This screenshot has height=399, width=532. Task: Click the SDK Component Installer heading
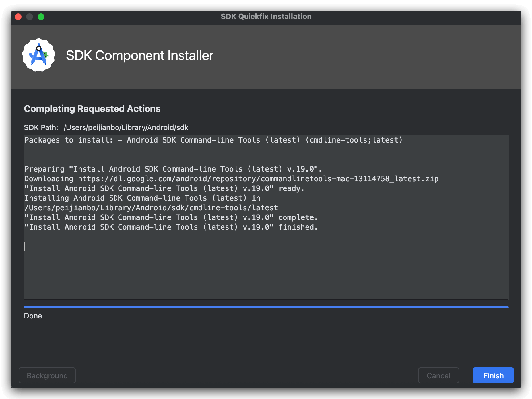(x=139, y=55)
